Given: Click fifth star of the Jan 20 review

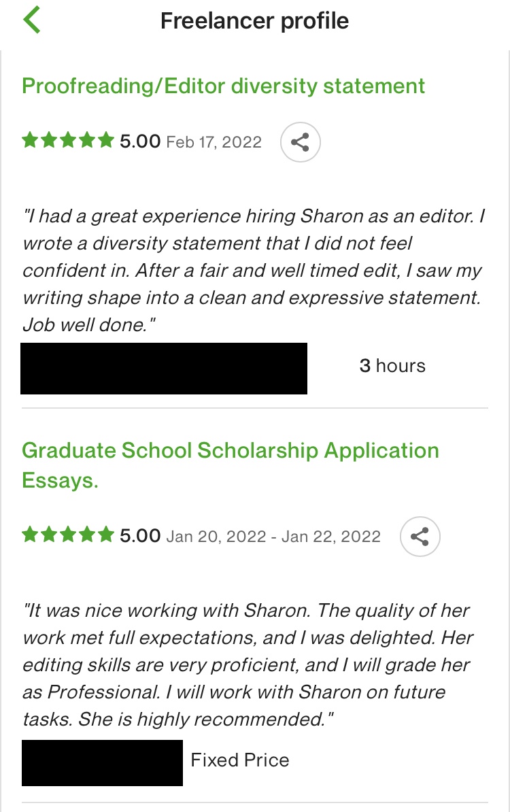Looking at the screenshot, I should (105, 535).
